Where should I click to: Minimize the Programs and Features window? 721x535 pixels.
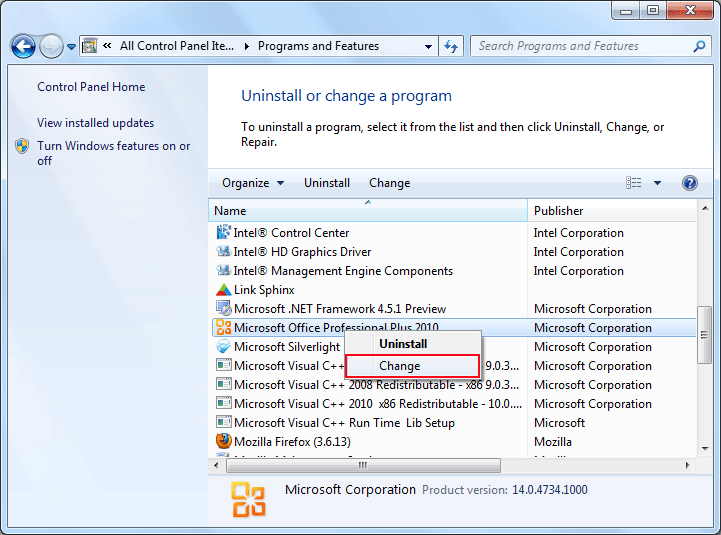click(x=626, y=10)
